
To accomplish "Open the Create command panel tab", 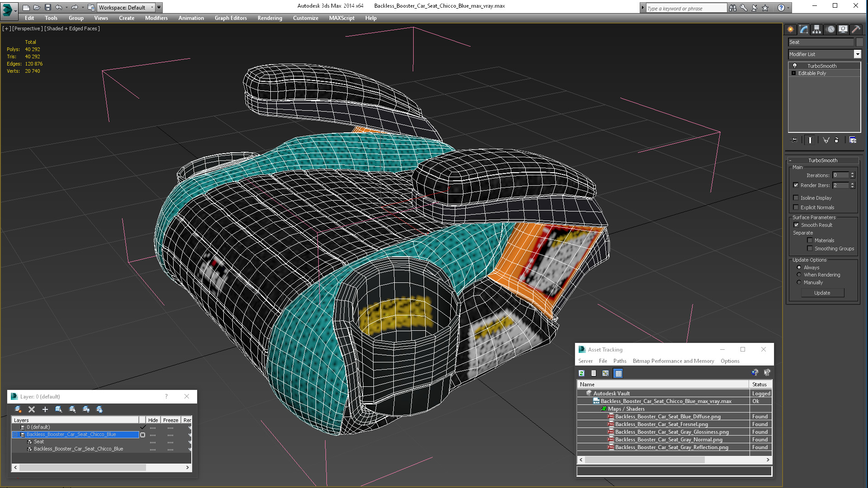I will (790, 29).
